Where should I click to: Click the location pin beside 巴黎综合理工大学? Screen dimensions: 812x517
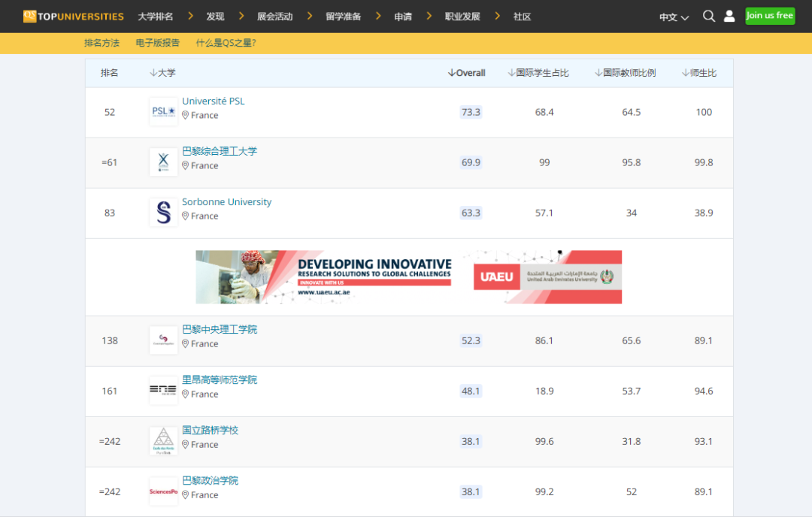[x=185, y=165]
